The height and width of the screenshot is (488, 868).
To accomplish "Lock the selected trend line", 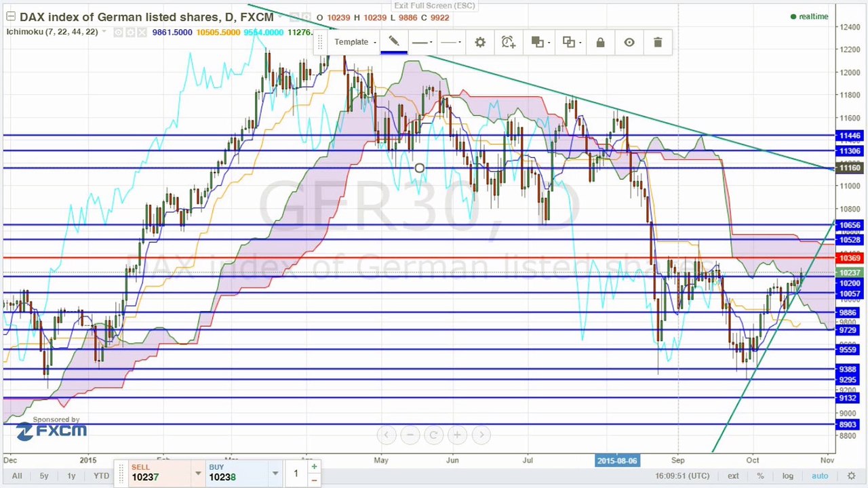I will [x=600, y=42].
